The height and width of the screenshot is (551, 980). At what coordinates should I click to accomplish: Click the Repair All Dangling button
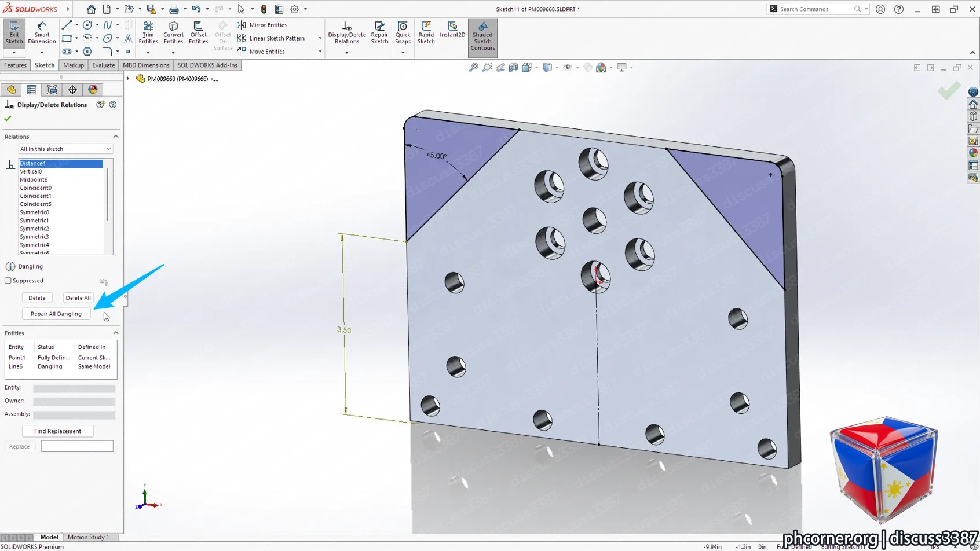coord(56,314)
